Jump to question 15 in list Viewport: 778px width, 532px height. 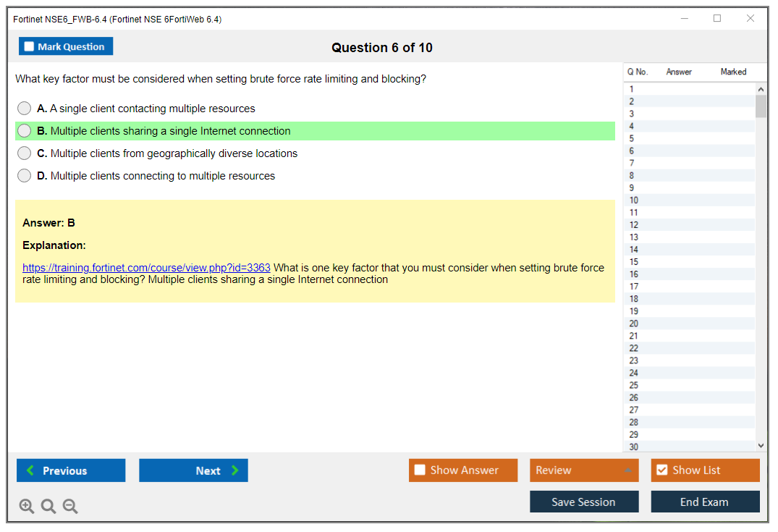click(x=634, y=262)
